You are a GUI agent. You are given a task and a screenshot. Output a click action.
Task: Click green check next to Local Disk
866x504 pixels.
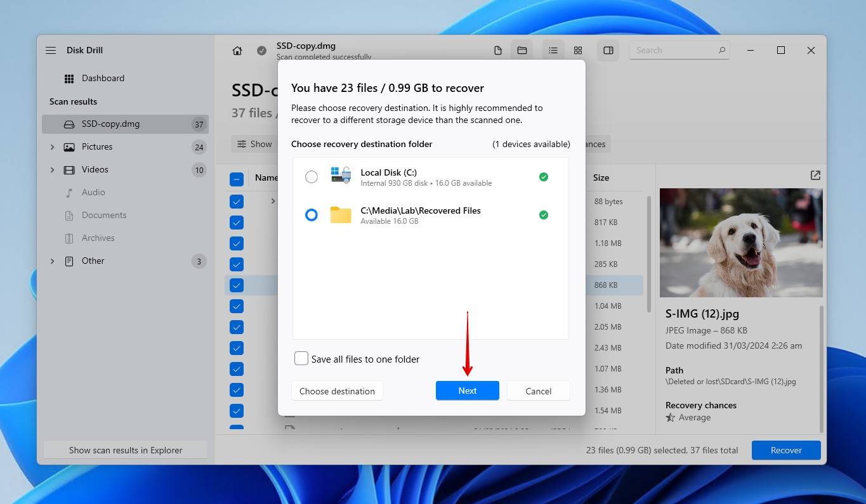(544, 177)
